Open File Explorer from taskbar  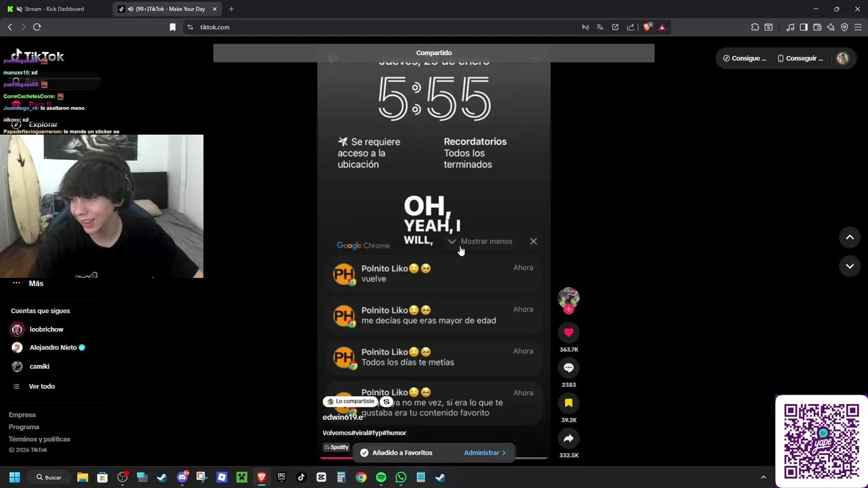[x=83, y=477]
